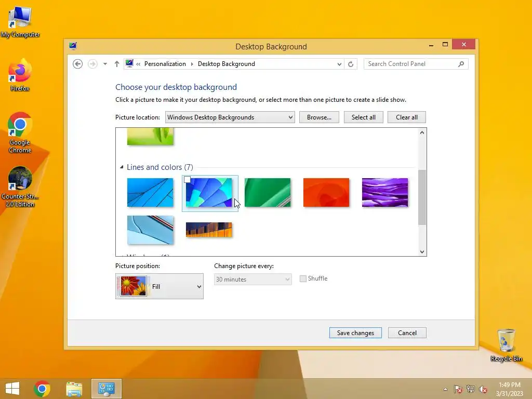This screenshot has width=532, height=399.
Task: Open the taskbar clock showing 1:49 PM
Action: pos(509,389)
